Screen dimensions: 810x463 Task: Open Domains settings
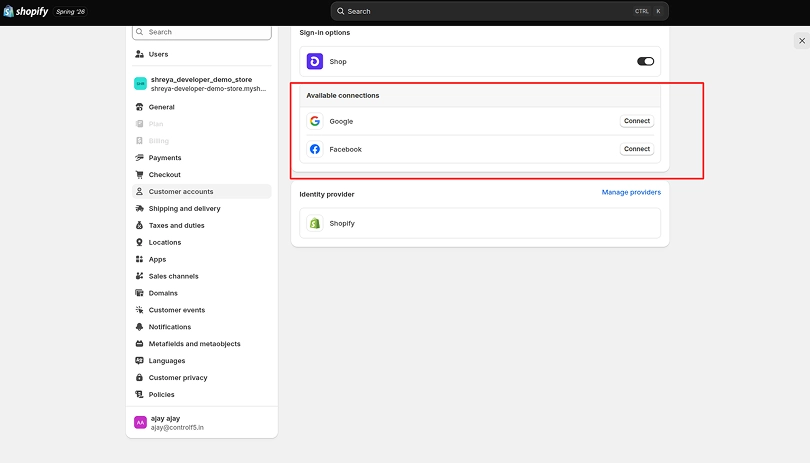(x=201, y=293)
